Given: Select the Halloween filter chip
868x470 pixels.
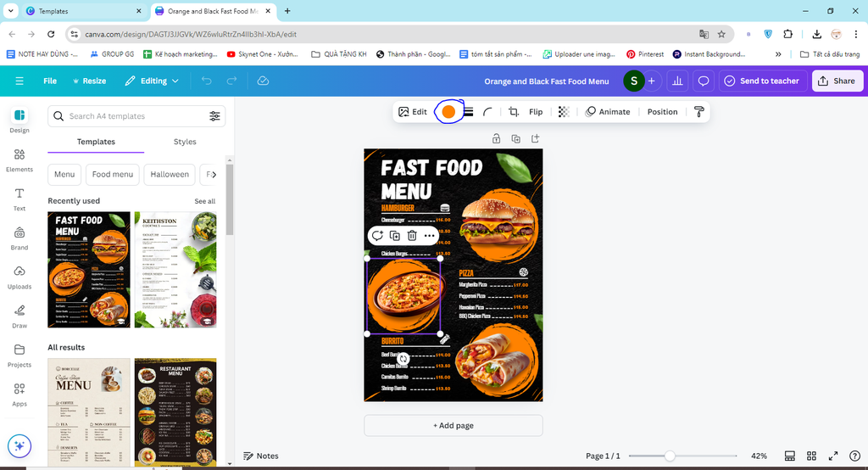Looking at the screenshot, I should pos(170,174).
